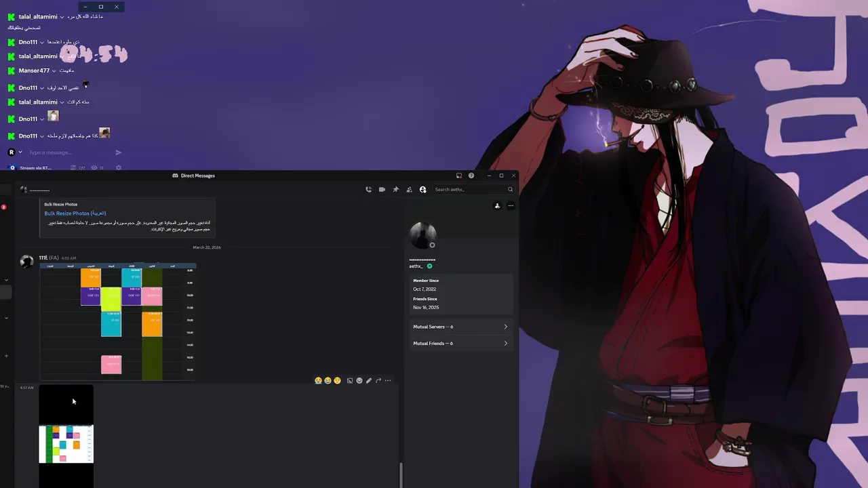
Task: Click 111f. message author avatar
Action: [26, 262]
